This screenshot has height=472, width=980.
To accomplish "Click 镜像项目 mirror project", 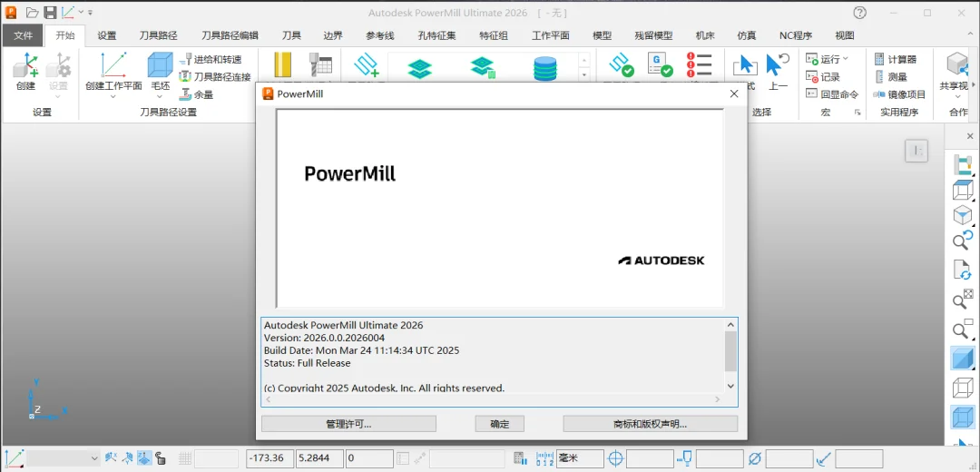I will [x=899, y=94].
